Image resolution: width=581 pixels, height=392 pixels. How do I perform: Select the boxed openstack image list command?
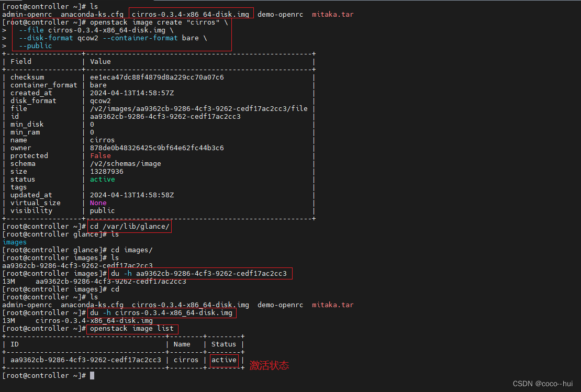coord(132,329)
